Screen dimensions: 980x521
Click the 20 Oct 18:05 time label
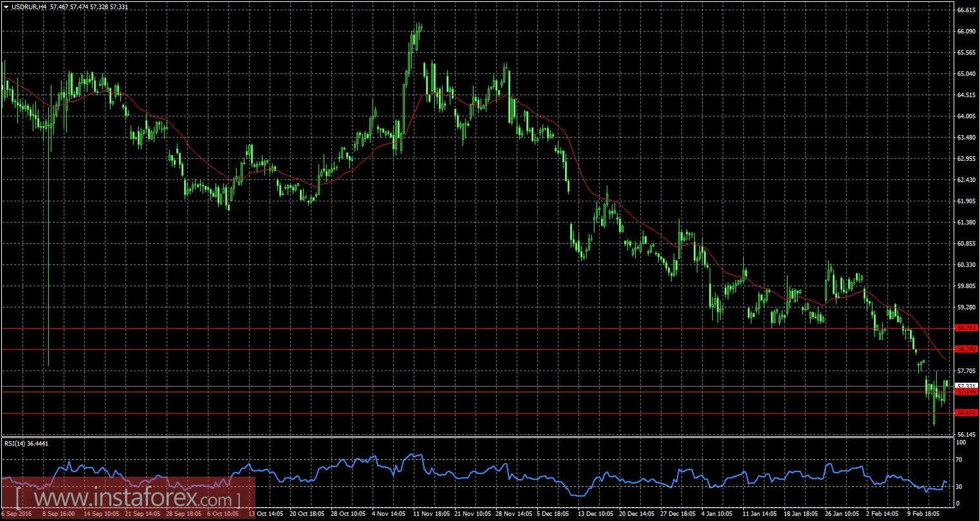(x=308, y=515)
